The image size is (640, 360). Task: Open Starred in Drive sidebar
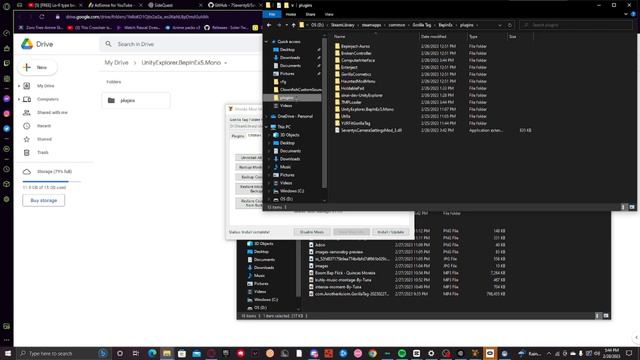[44, 139]
